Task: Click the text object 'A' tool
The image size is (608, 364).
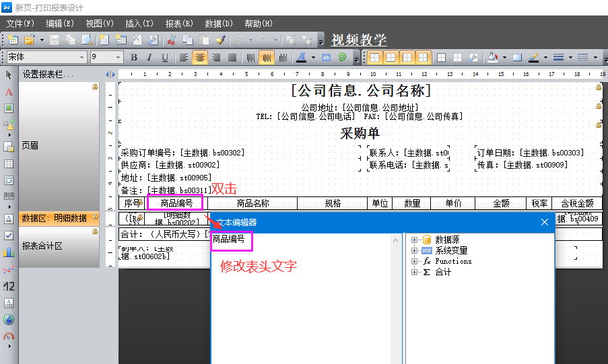Action: [9, 92]
